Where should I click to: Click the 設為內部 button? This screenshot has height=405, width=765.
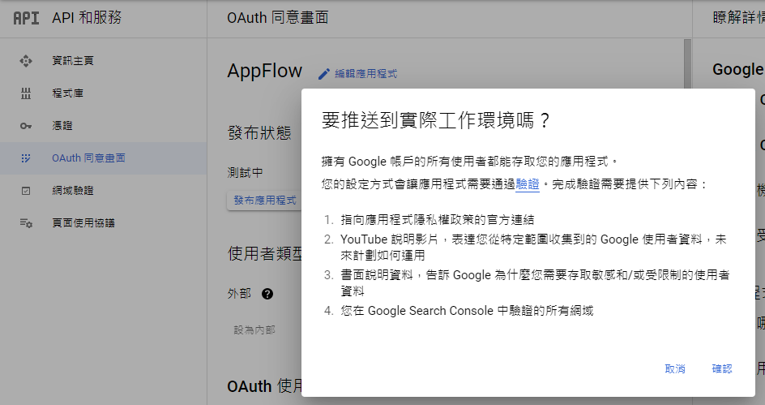(254, 330)
